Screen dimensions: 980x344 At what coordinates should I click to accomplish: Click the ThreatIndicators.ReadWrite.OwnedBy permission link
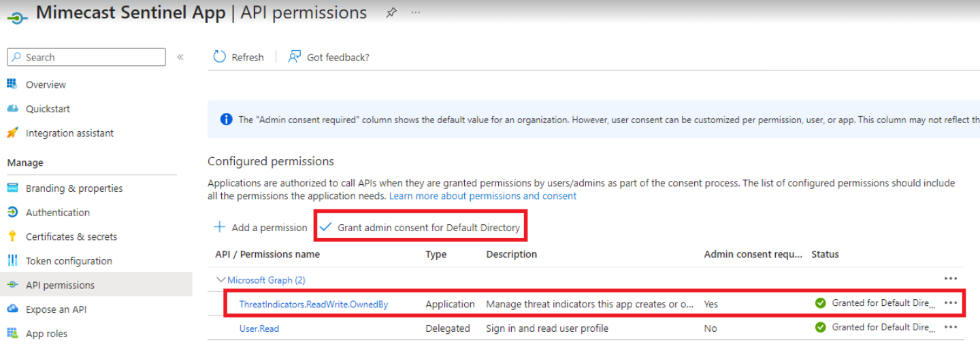tap(314, 304)
